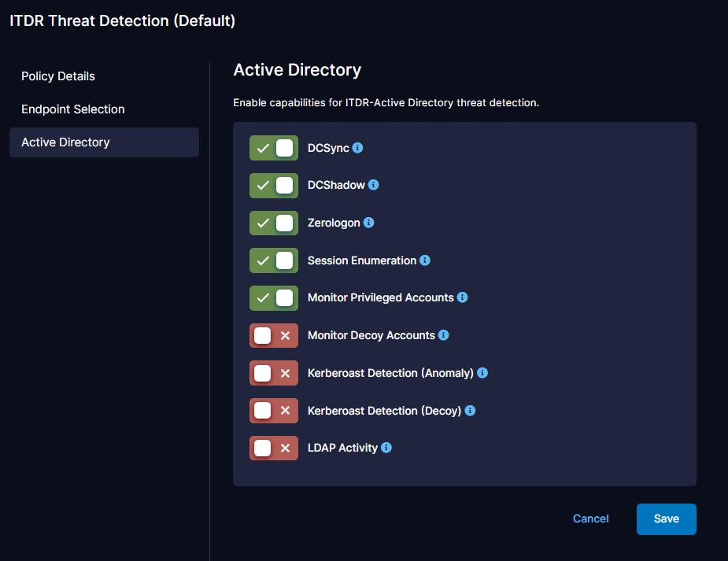Go to Endpoint Selection in sidebar
The height and width of the screenshot is (561, 728).
(73, 109)
